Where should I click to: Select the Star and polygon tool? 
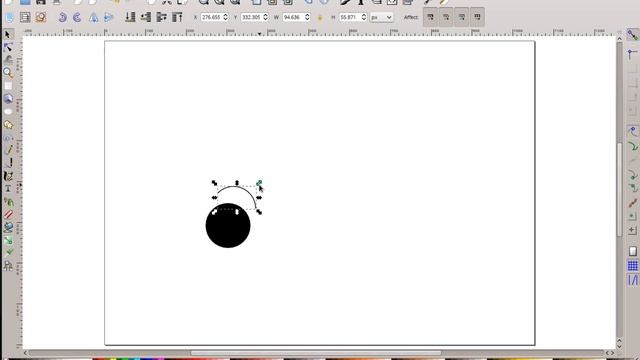(x=8, y=124)
